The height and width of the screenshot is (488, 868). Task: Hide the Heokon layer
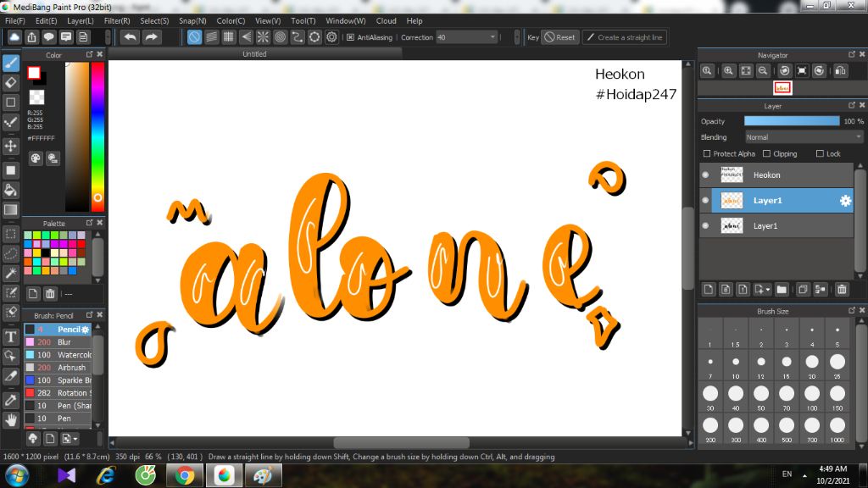[x=705, y=175]
